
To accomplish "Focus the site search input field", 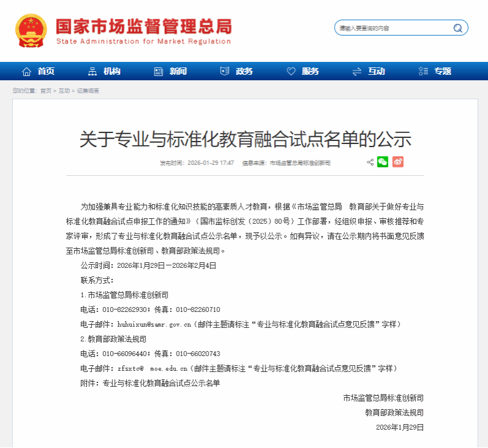I will point(392,28).
